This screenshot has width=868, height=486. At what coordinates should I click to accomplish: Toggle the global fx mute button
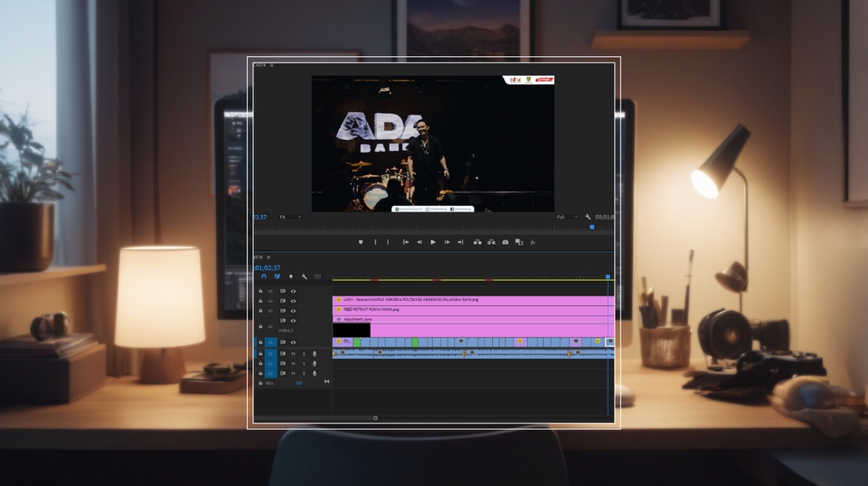533,243
